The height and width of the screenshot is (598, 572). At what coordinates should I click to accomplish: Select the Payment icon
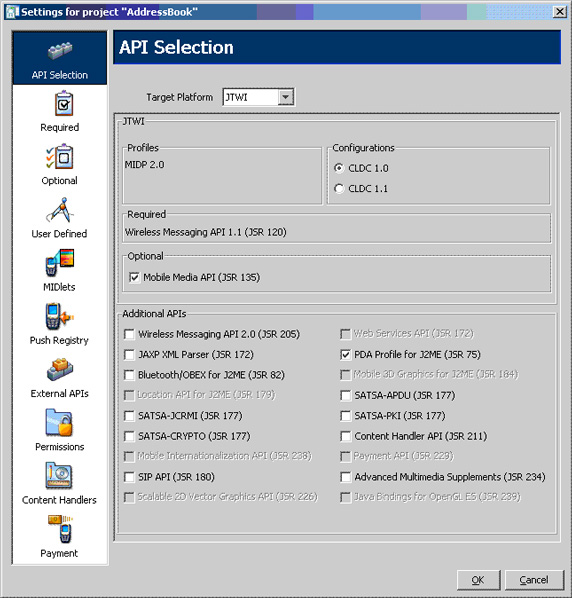point(61,529)
